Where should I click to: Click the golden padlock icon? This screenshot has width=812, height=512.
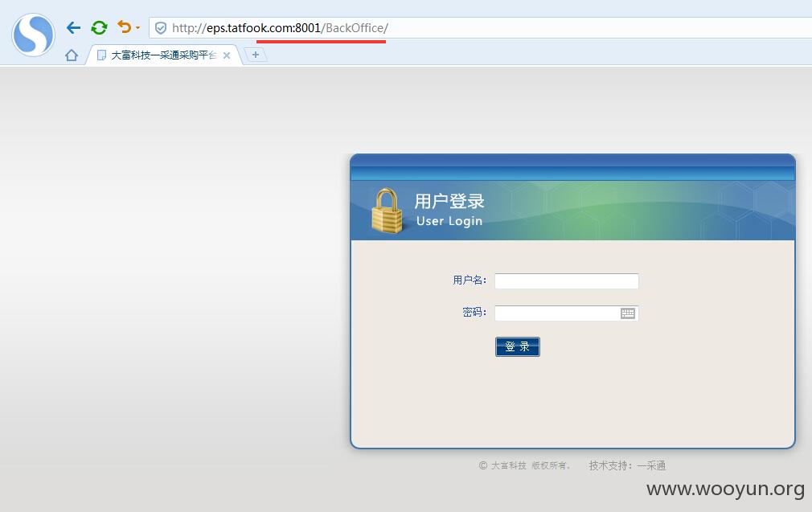click(x=387, y=211)
